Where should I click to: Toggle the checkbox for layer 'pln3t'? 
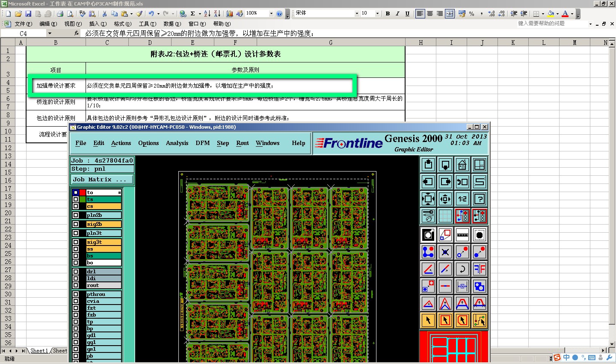pos(76,233)
